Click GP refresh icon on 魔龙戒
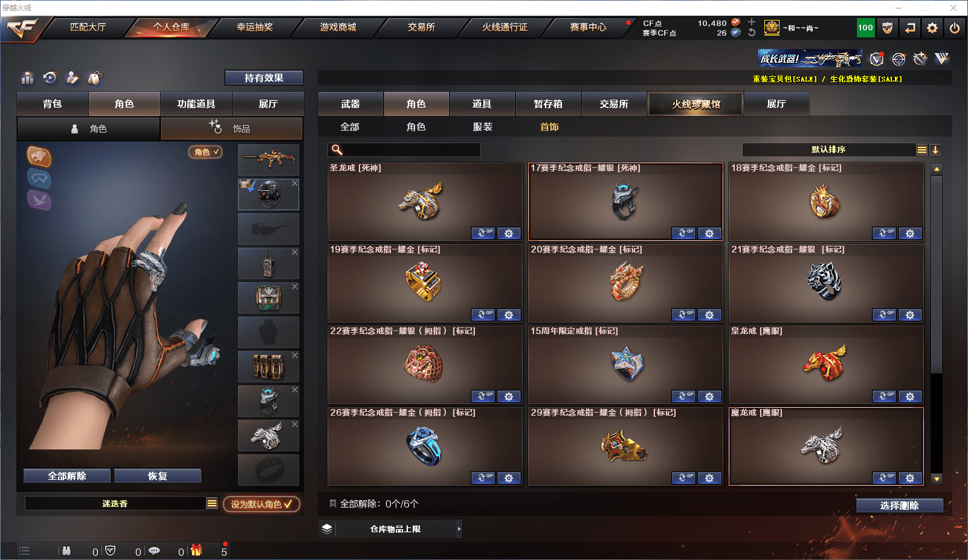968x560 pixels. pos(884,478)
